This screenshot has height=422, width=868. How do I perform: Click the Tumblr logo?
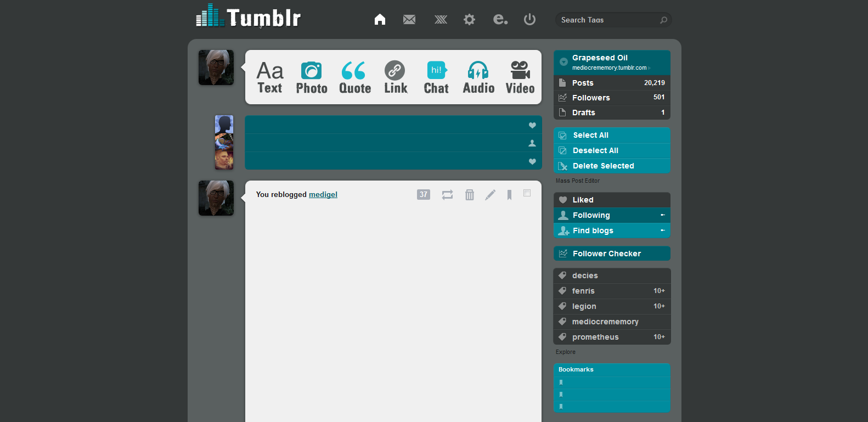tap(249, 16)
